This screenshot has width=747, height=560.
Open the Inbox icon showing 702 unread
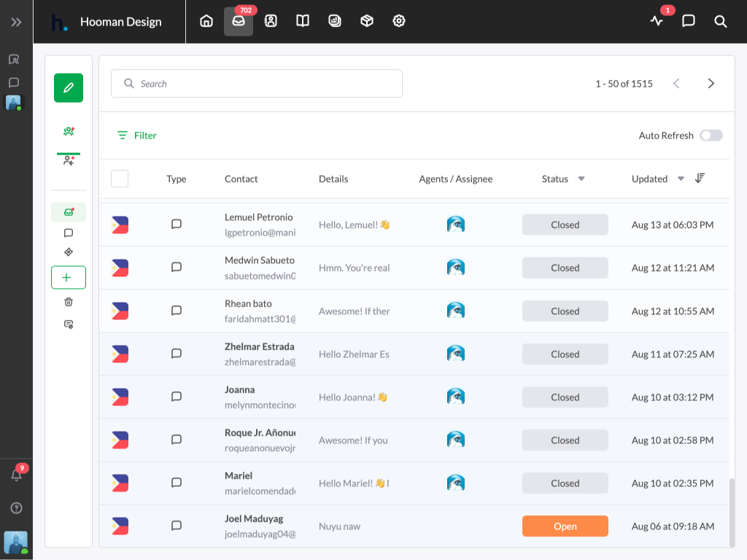(239, 21)
